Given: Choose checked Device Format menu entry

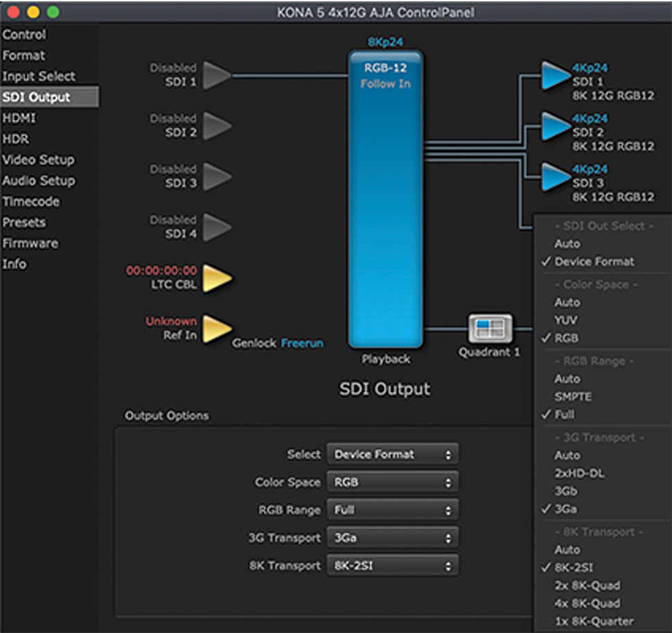Looking at the screenshot, I should coord(594,261).
